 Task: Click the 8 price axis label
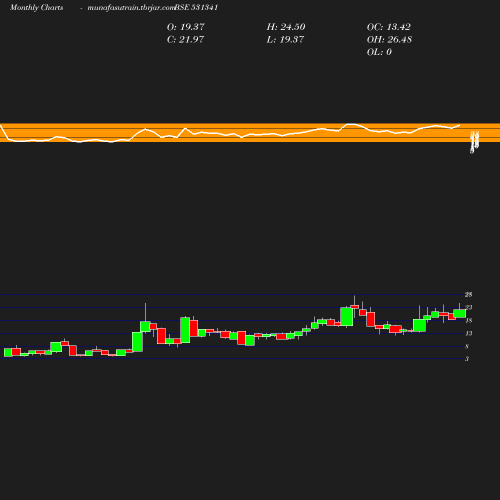[x=467, y=347]
